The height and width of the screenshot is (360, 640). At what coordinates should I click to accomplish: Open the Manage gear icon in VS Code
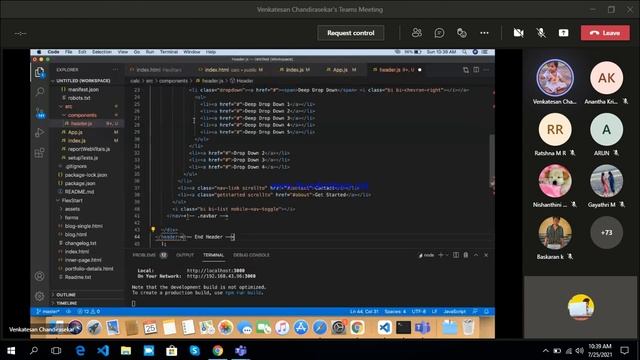pyautogui.click(x=40, y=296)
